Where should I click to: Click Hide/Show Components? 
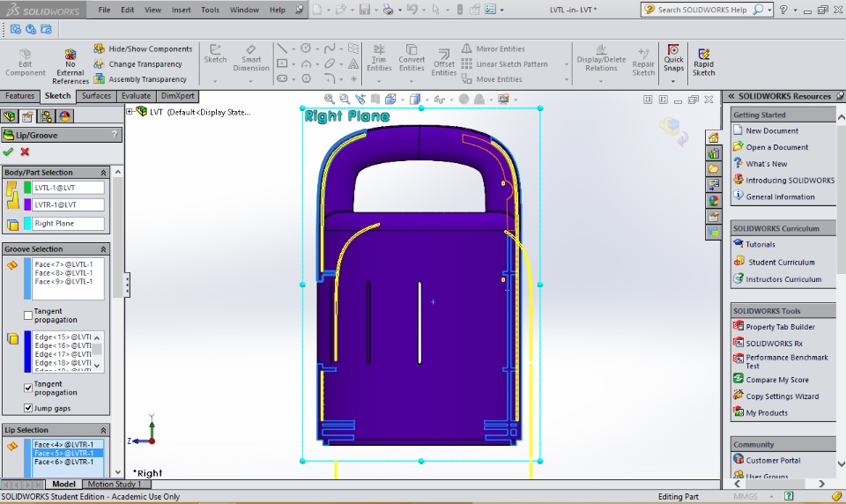pyautogui.click(x=143, y=48)
